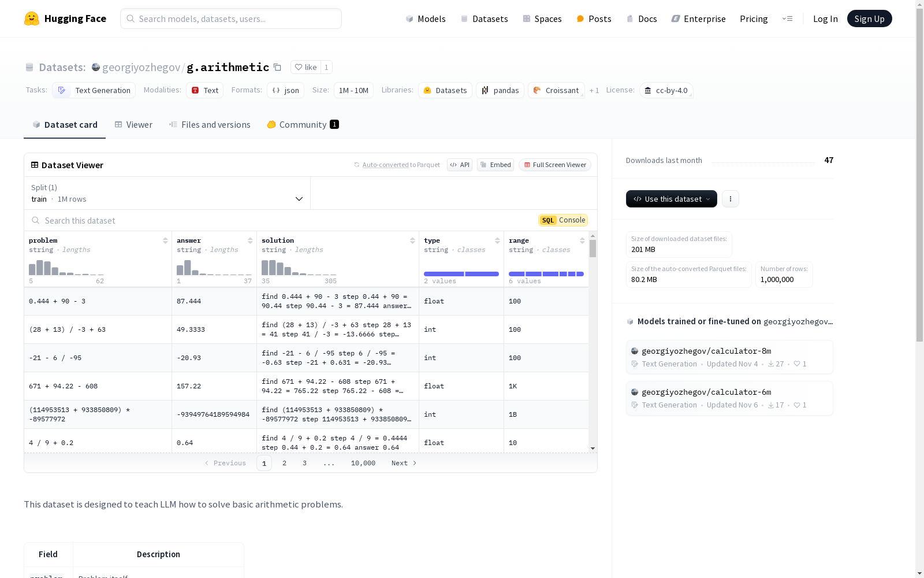Open the more options kebab menu

(731, 199)
